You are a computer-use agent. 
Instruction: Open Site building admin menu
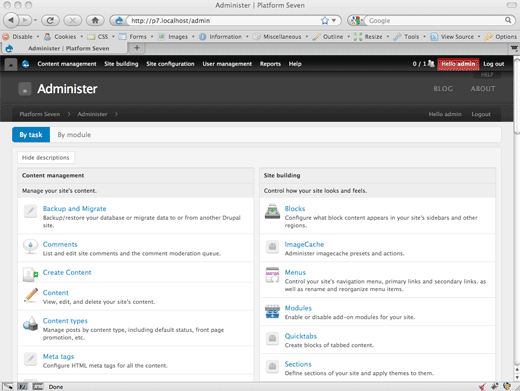pos(121,64)
